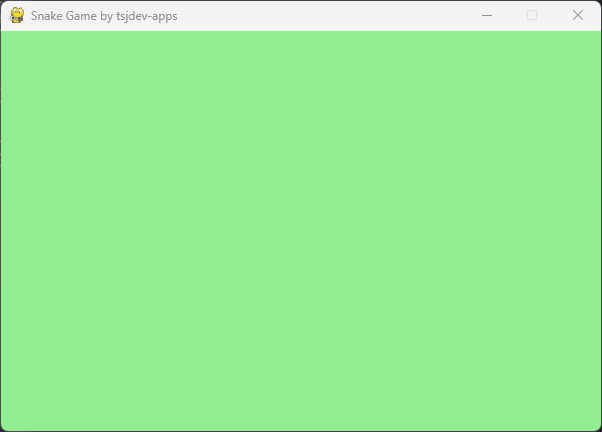Viewport: 602px width, 432px height.
Task: Click the middle of the playfield's left edge
Action: coord(4,231)
